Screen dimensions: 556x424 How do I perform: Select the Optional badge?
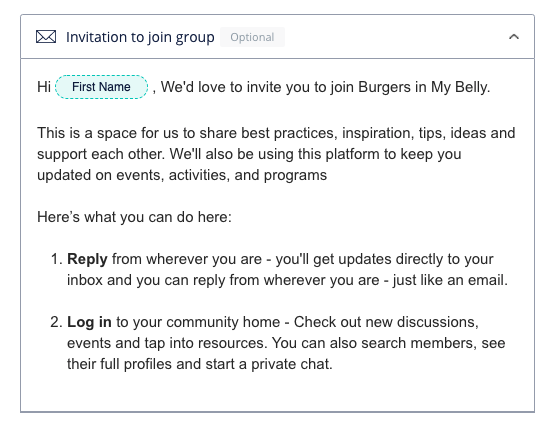pyautogui.click(x=252, y=37)
